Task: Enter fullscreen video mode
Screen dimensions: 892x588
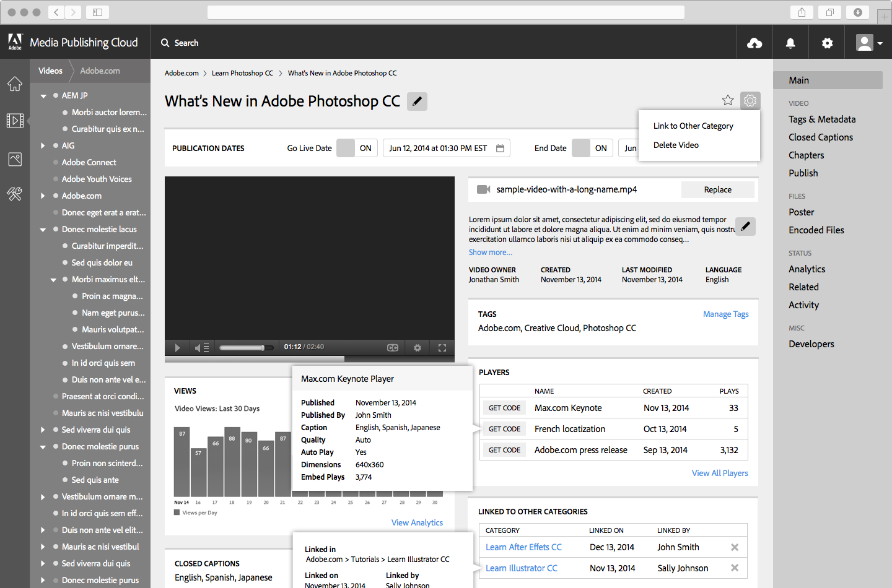Action: 442,348
